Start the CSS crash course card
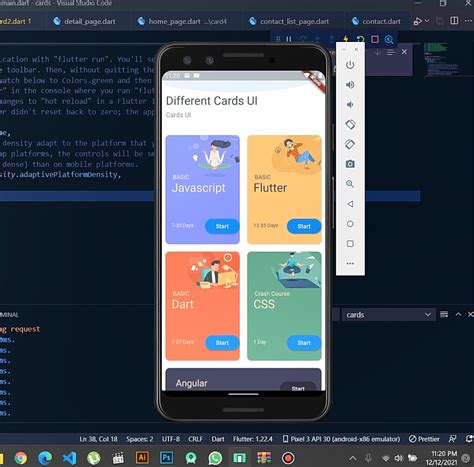Screen dimensions: 474x467 [x=304, y=343]
